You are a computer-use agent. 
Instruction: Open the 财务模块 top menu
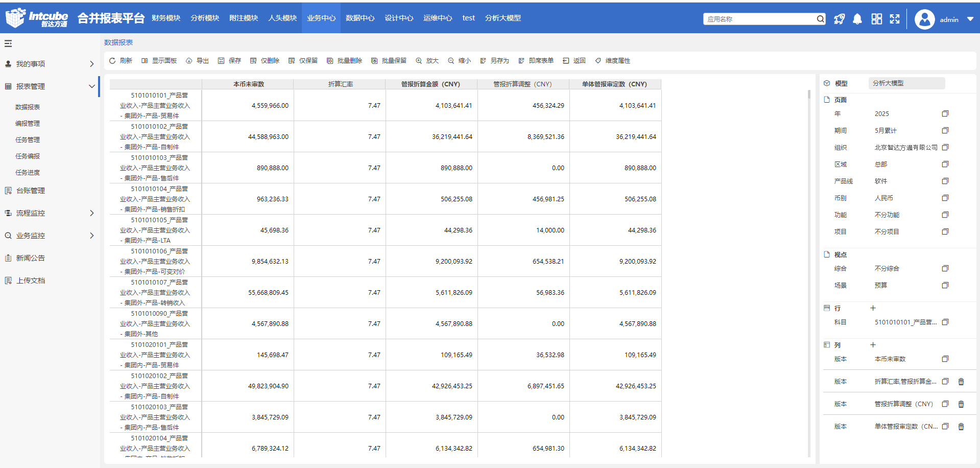[x=166, y=18]
